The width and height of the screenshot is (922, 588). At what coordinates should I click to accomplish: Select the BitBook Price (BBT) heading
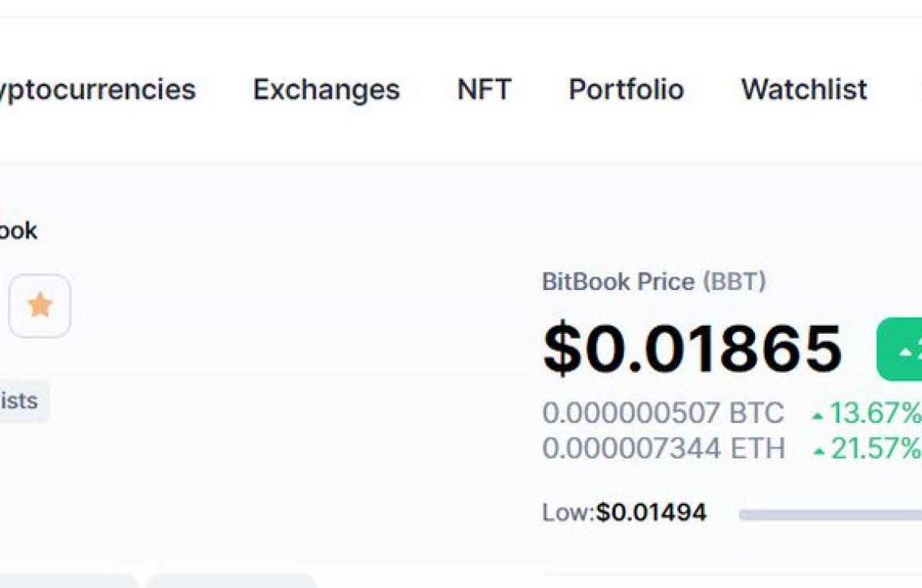tap(654, 281)
